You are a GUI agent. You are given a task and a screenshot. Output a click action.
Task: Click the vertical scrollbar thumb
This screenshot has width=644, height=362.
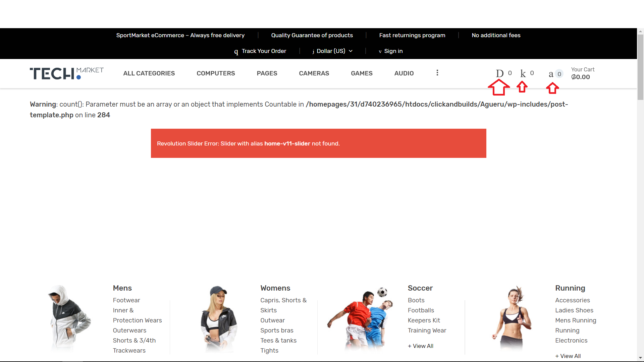[640, 67]
